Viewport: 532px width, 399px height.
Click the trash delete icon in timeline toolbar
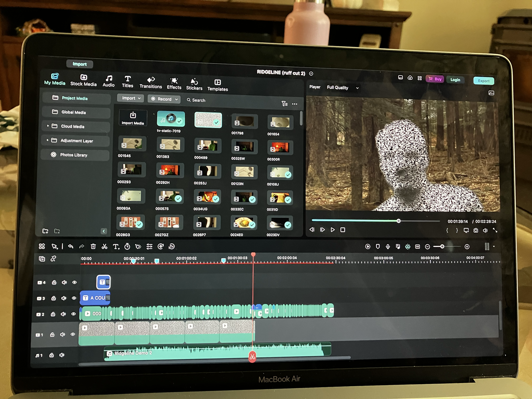[93, 246]
